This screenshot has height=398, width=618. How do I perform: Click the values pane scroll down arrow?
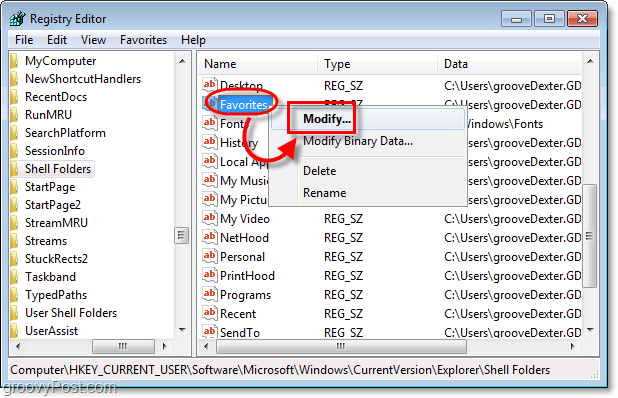(590, 330)
